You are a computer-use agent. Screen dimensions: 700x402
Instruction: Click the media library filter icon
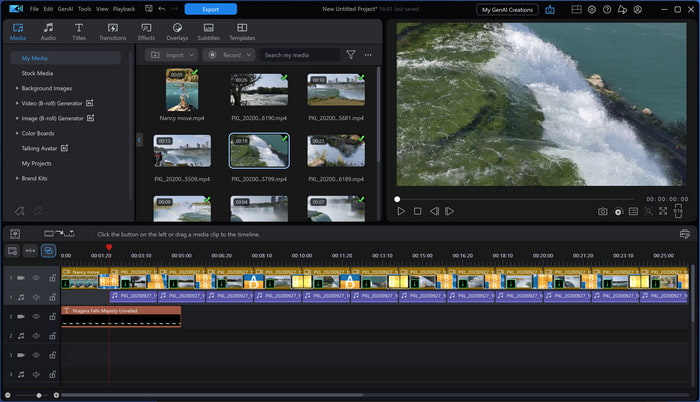coord(351,55)
